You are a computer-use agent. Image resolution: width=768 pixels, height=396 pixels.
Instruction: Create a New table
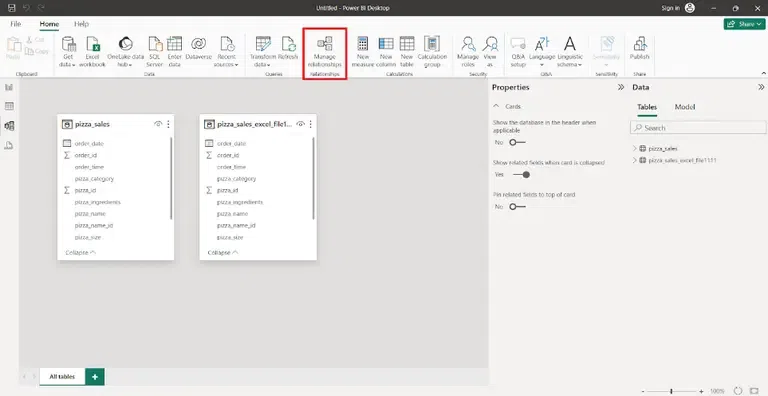[x=407, y=51]
